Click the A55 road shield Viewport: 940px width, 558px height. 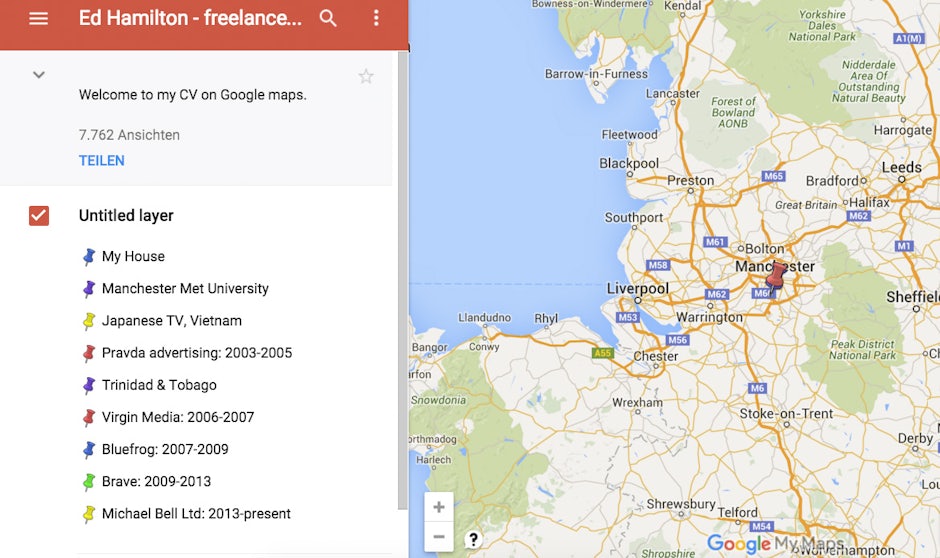(x=602, y=353)
